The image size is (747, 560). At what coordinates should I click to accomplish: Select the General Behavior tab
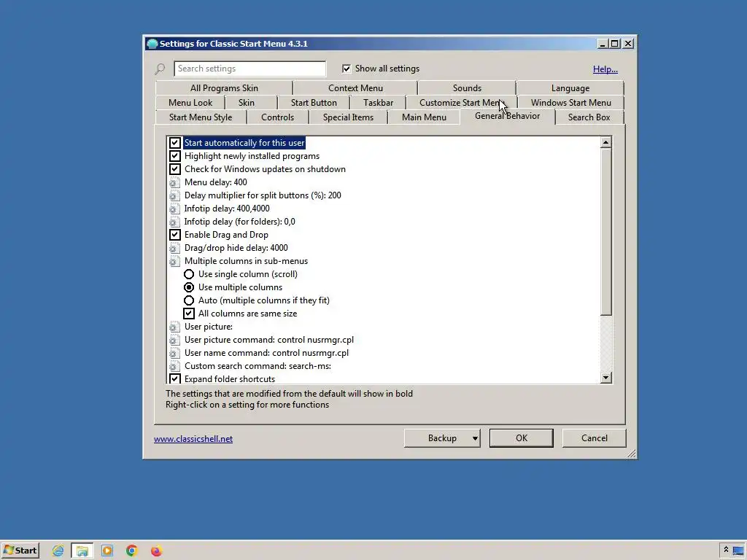point(508,116)
